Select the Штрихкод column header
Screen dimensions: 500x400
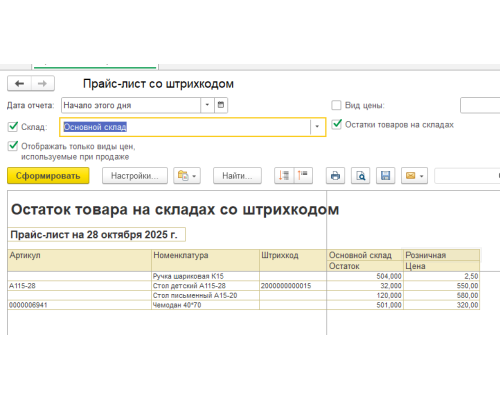coord(293,260)
